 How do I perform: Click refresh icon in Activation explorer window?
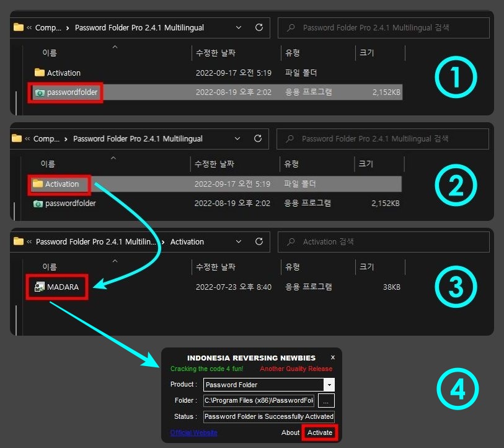click(x=259, y=242)
